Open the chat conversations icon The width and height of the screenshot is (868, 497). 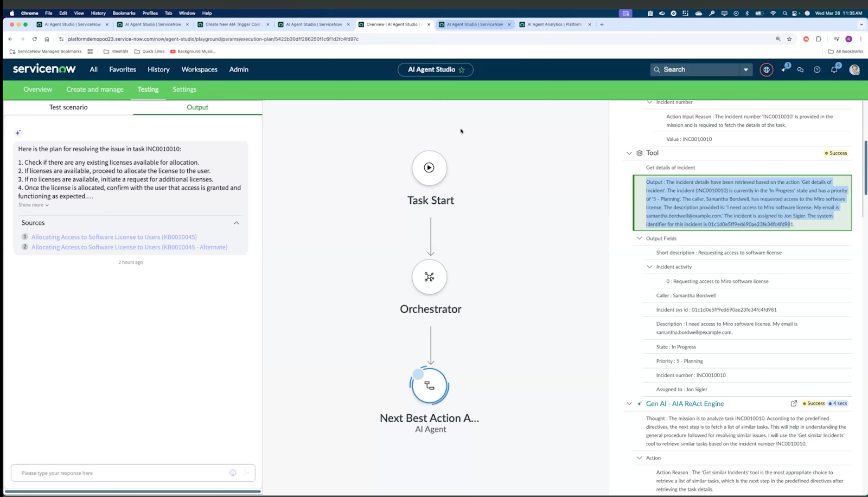(x=800, y=69)
